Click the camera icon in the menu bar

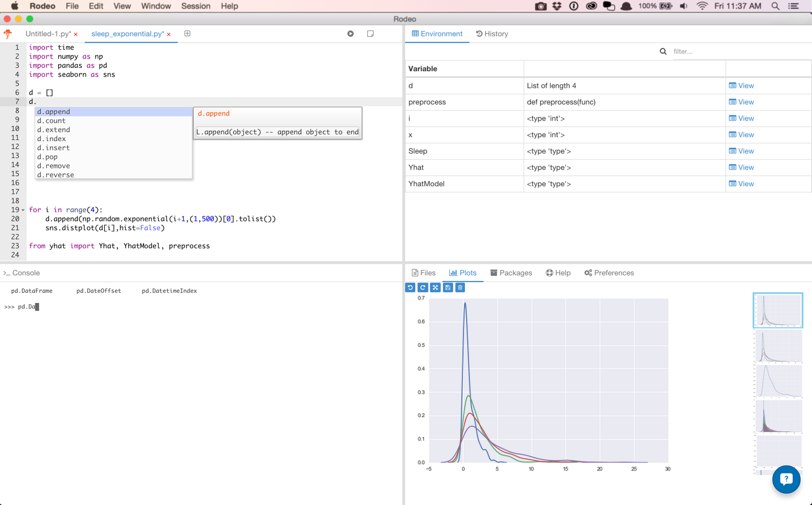[541, 6]
